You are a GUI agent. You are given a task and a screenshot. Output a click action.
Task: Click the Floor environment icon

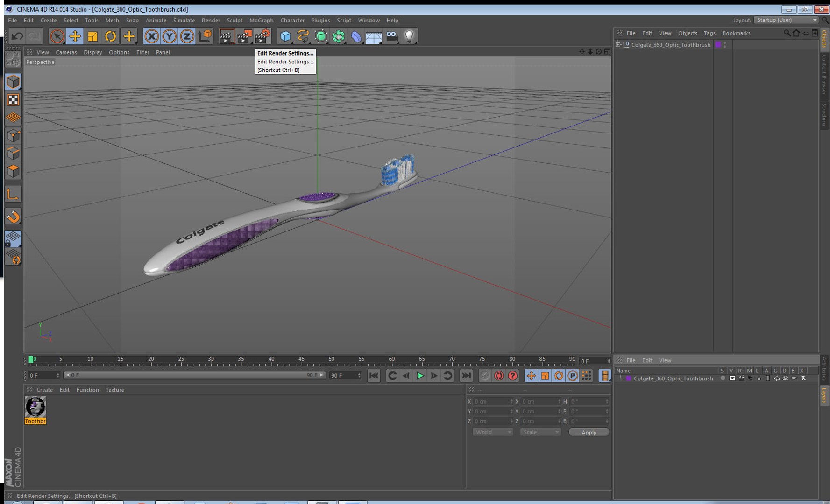(374, 36)
